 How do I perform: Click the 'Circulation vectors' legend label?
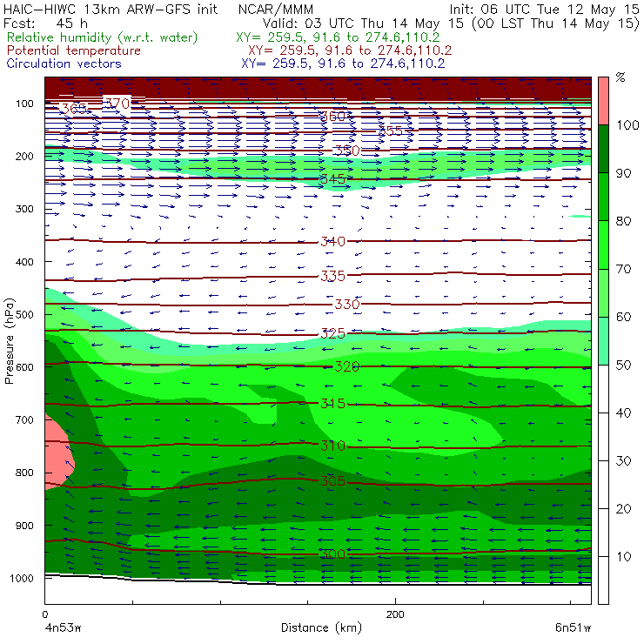[x=64, y=64]
